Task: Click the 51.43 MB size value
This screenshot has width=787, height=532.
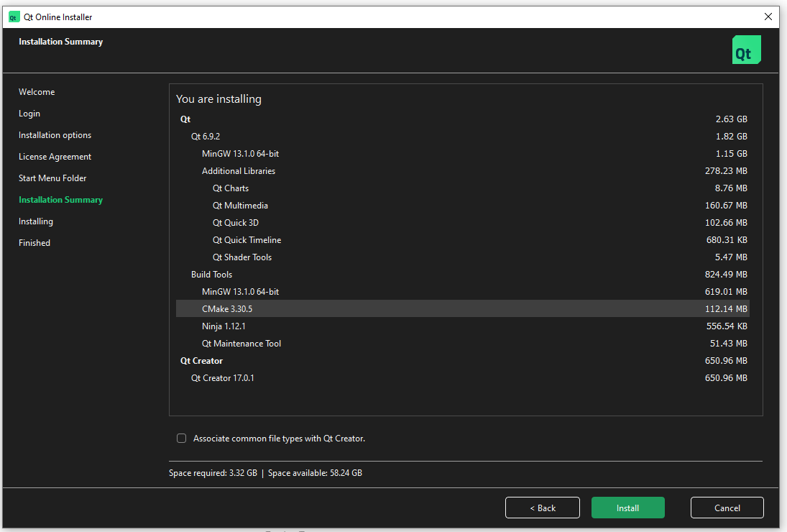Action: [x=728, y=344]
